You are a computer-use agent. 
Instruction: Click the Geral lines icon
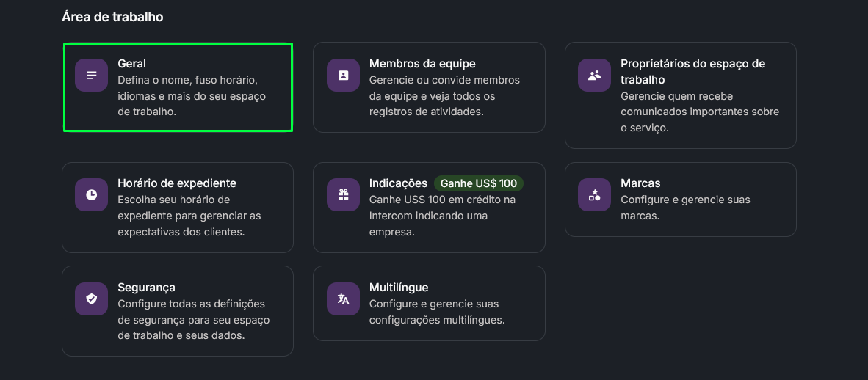pyautogui.click(x=91, y=76)
